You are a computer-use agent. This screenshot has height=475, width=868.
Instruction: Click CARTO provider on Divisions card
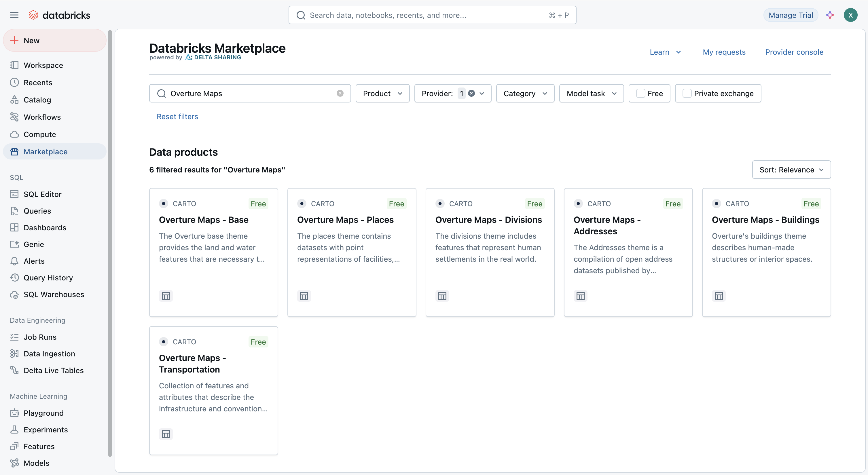460,204
